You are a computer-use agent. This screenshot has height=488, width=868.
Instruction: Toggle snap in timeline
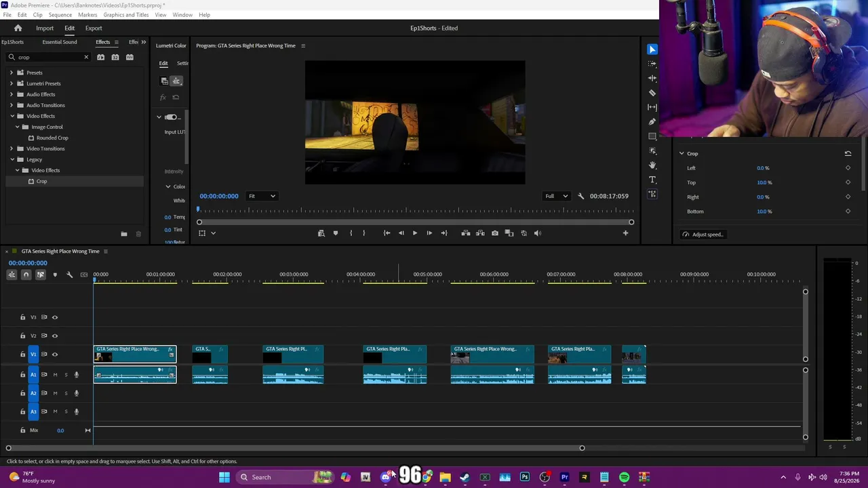coord(26,274)
